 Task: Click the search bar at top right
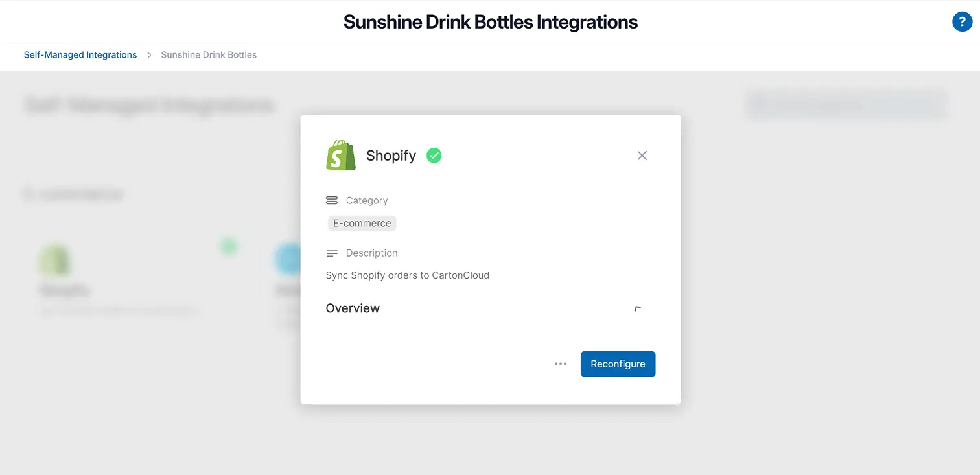pyautogui.click(x=846, y=104)
